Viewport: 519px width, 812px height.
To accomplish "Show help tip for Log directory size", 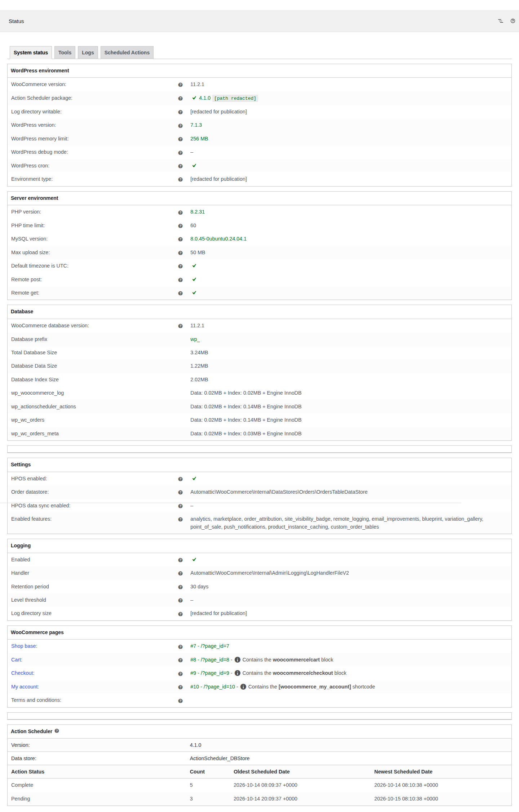I will click(180, 614).
